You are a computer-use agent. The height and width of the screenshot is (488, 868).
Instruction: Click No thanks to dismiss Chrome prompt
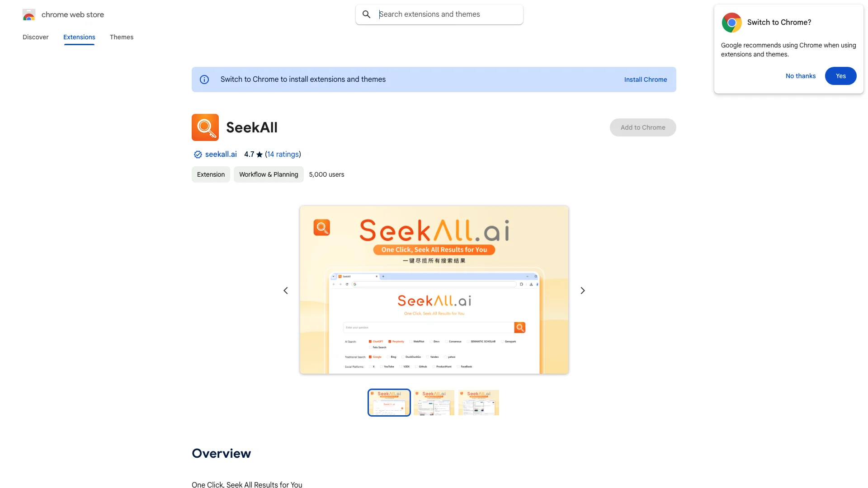(800, 75)
